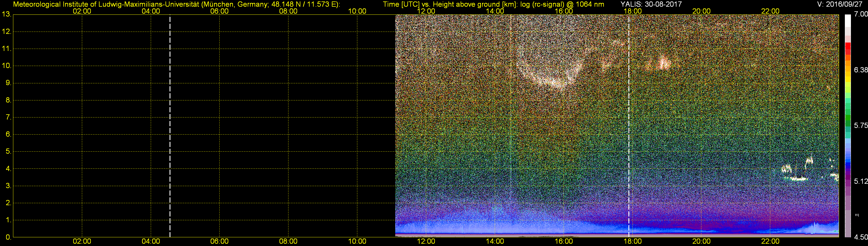Click the '20:00' label on the top time axis

click(701, 11)
